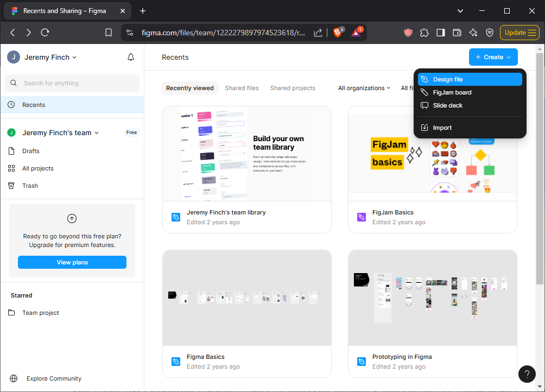545x392 pixels.
Task: Click the share page icon in address bar
Action: click(318, 33)
